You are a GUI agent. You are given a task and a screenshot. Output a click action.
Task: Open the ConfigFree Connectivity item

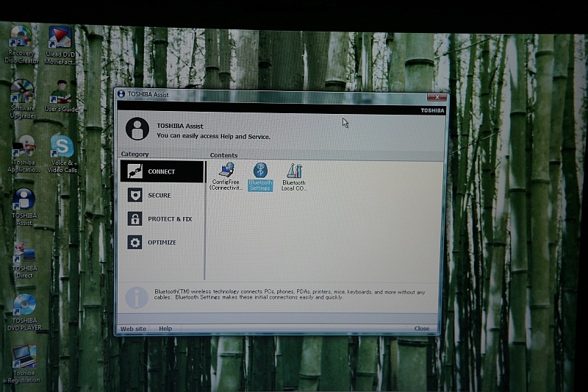[226, 177]
